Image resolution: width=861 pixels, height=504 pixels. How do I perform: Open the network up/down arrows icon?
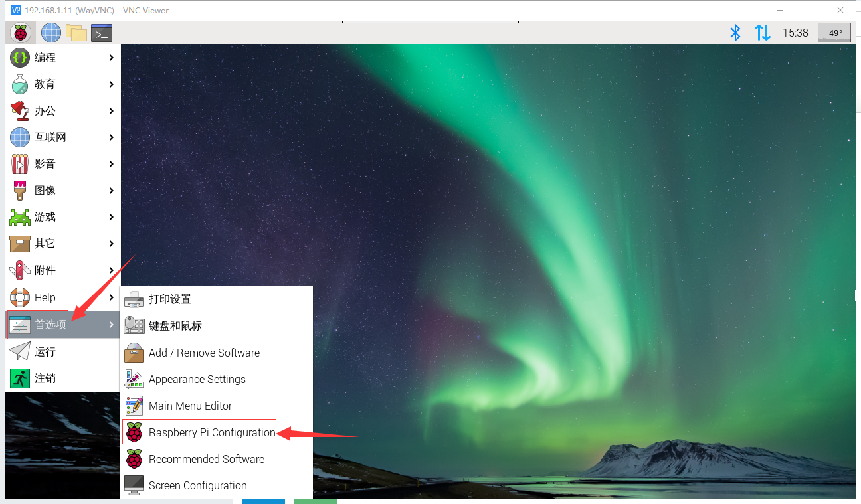point(763,33)
